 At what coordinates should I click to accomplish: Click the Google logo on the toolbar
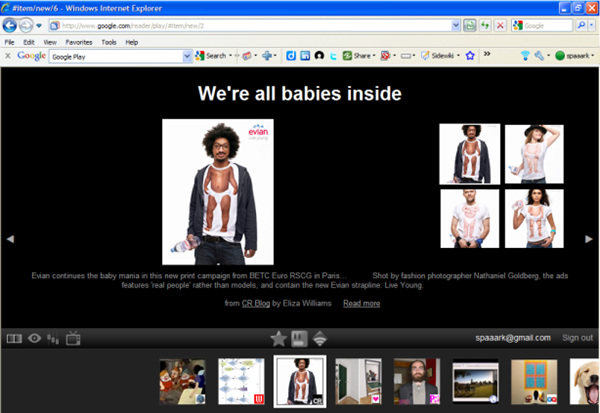coord(31,56)
